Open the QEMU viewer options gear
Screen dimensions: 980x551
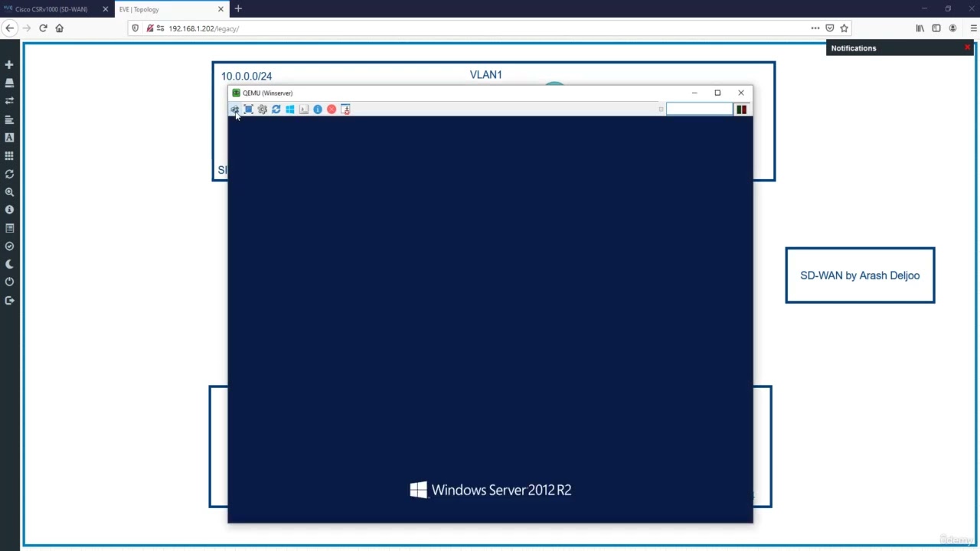click(x=263, y=109)
